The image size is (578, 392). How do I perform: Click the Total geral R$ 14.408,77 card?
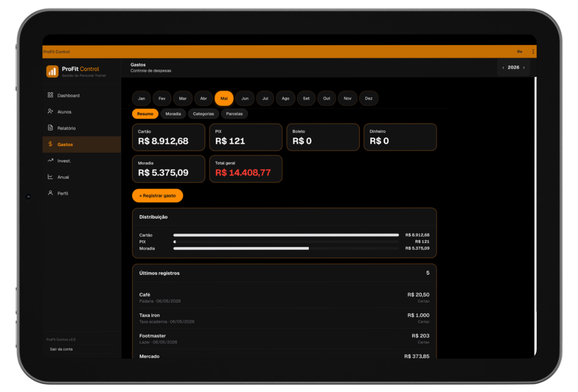click(x=246, y=169)
